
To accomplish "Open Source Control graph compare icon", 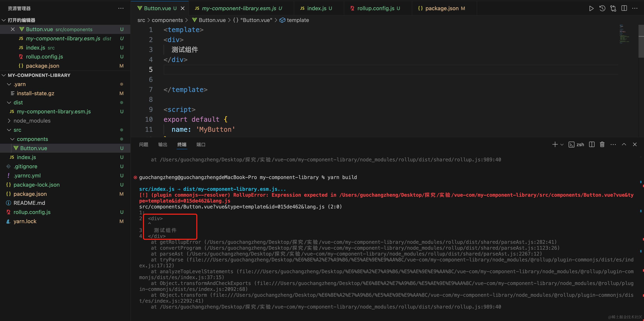I will 613,8.
